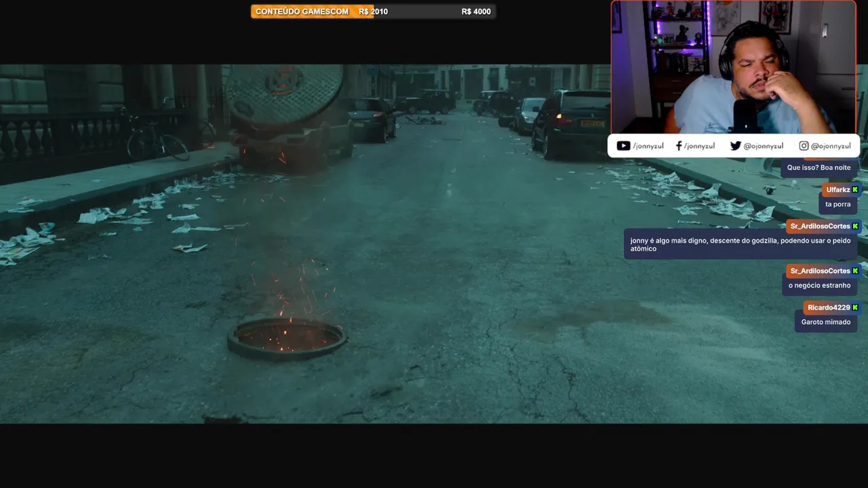Click the green badge next to Ricardo4229
Image resolution: width=868 pixels, height=488 pixels.
(x=855, y=308)
